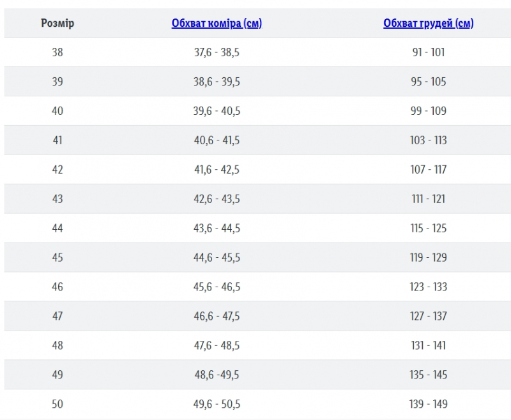Click collar range 48,6 -49,5
This screenshot has height=420, width=511.
coord(217,375)
